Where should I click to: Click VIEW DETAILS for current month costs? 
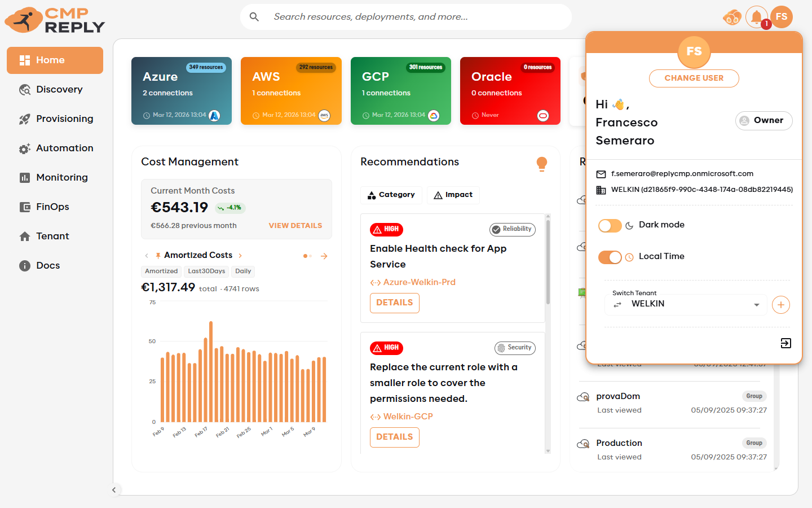point(295,226)
